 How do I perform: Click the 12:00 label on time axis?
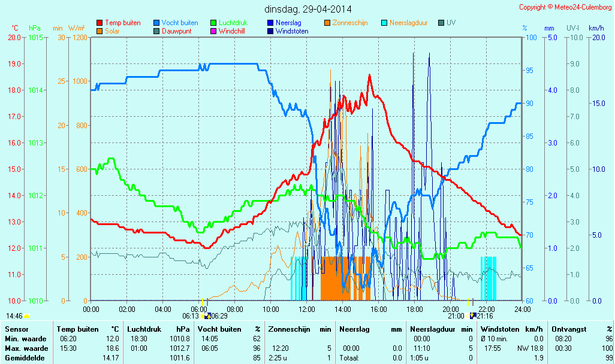[307, 309]
